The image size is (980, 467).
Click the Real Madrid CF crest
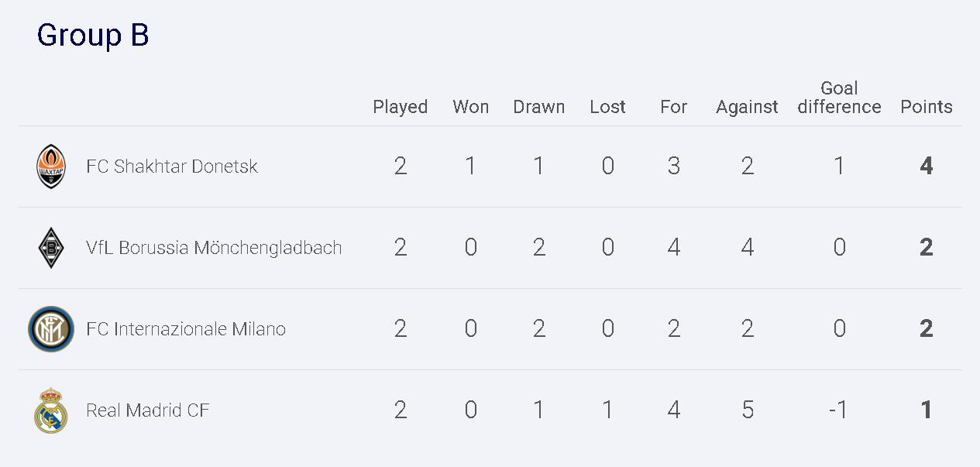click(51, 410)
